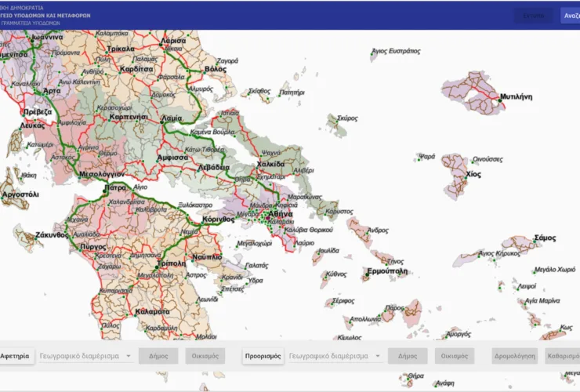Click the Μεγαλόπολη label
Screen dimensions: 580x392
click(x=155, y=276)
